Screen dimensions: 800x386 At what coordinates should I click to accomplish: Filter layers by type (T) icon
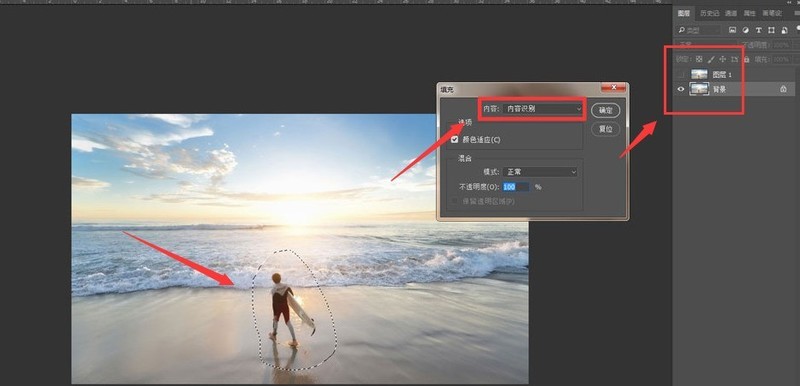[x=759, y=30]
